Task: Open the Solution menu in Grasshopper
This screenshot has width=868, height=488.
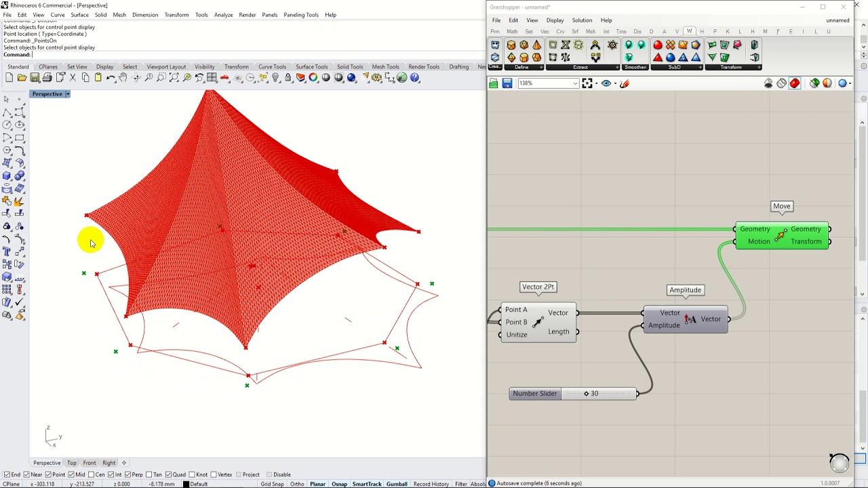Action: click(581, 20)
